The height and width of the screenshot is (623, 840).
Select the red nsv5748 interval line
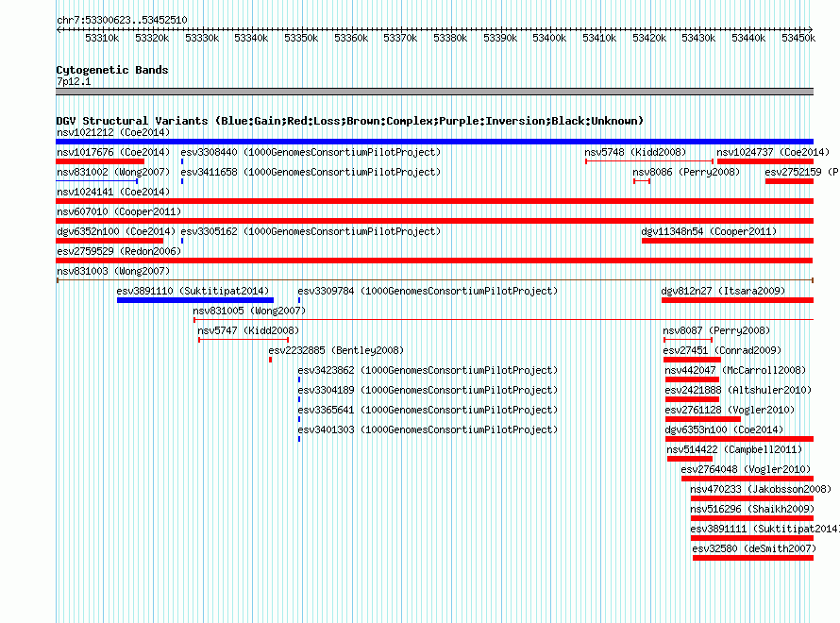[649, 161]
